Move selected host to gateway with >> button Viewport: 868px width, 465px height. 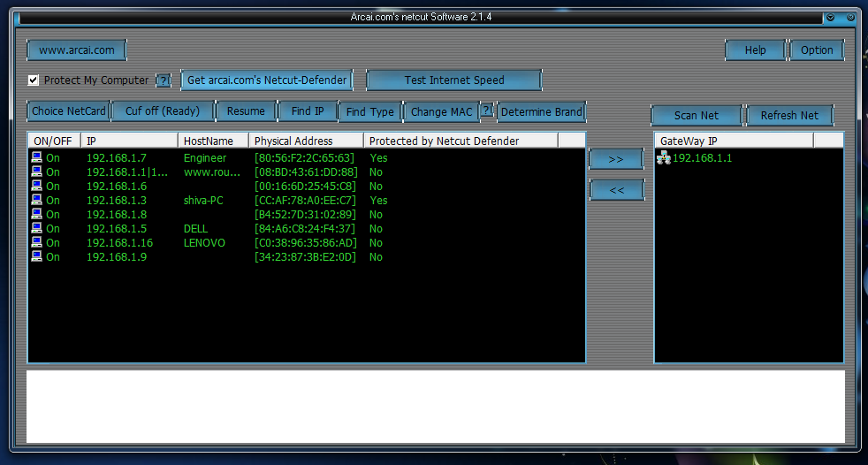(616, 159)
